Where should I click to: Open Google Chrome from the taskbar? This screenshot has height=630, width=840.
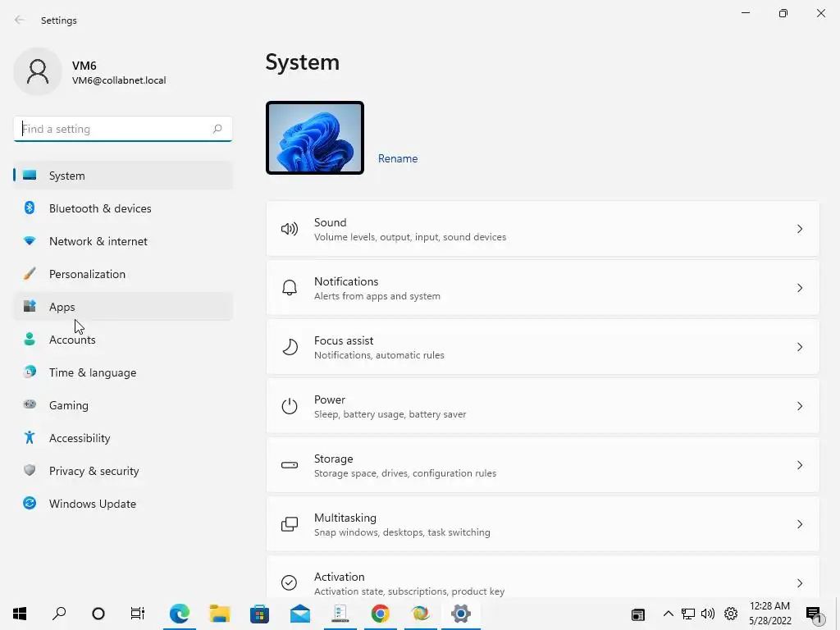[x=381, y=614]
